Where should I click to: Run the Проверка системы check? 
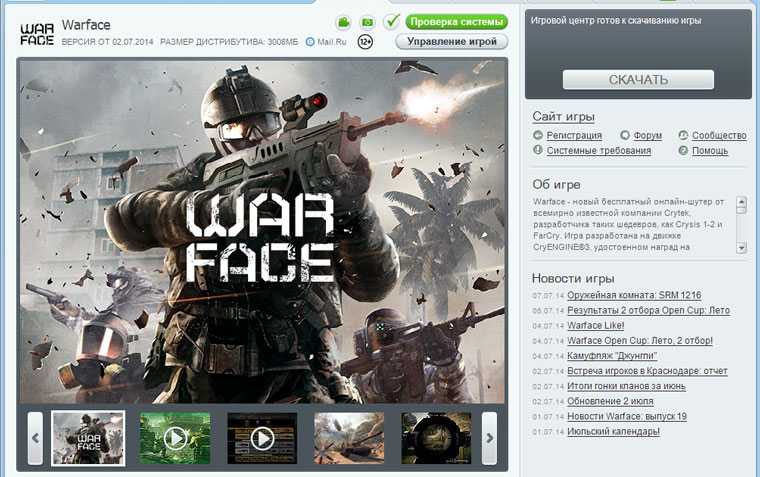[456, 22]
